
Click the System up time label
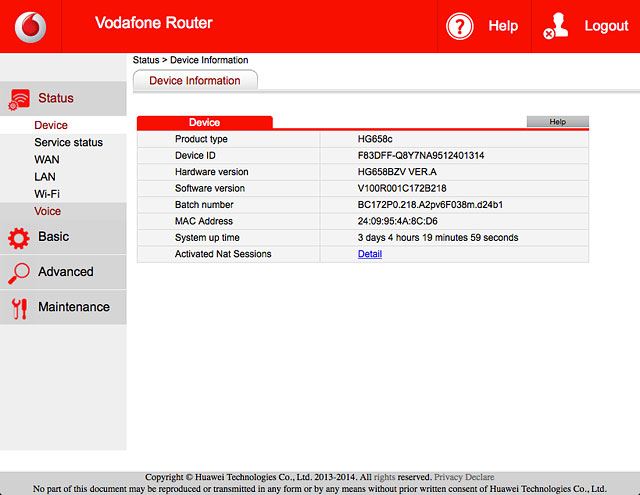click(207, 238)
